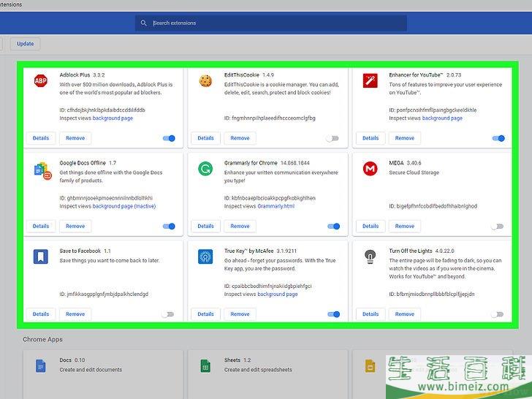Disable the Adblock Plus extension toggle
Screen dimensions: 532x399
[x=169, y=138]
